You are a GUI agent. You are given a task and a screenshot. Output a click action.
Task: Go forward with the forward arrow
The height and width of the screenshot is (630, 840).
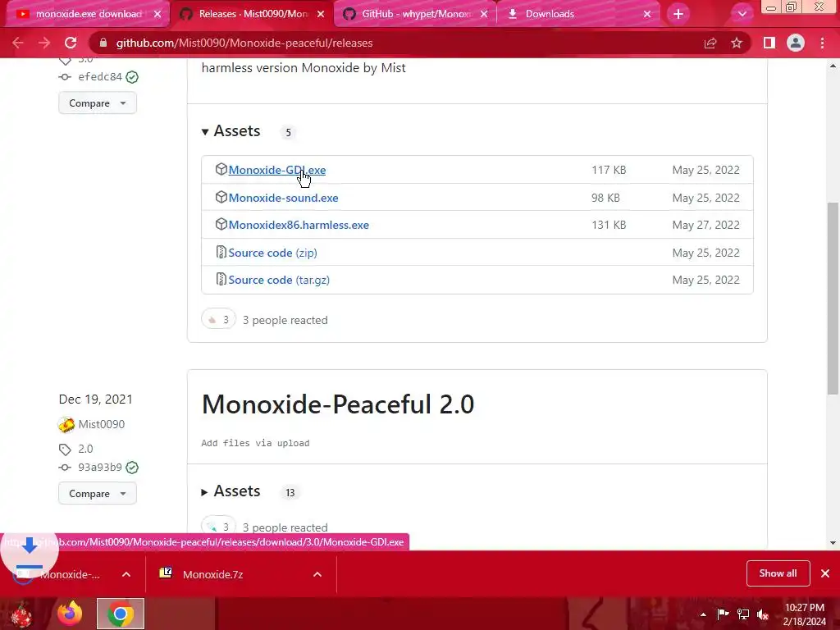[x=44, y=43]
